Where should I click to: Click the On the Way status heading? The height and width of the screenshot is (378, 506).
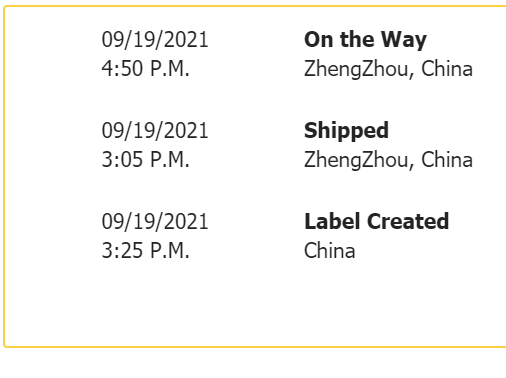pyautogui.click(x=365, y=40)
